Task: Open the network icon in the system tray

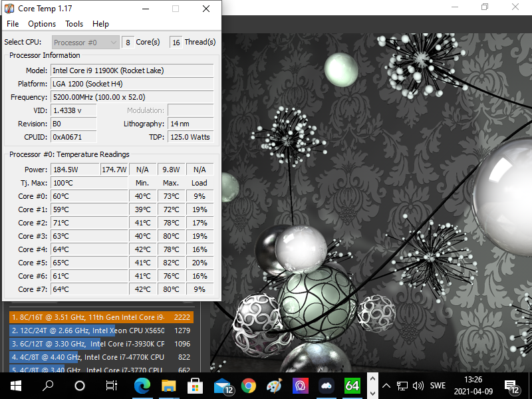Action: [402, 385]
